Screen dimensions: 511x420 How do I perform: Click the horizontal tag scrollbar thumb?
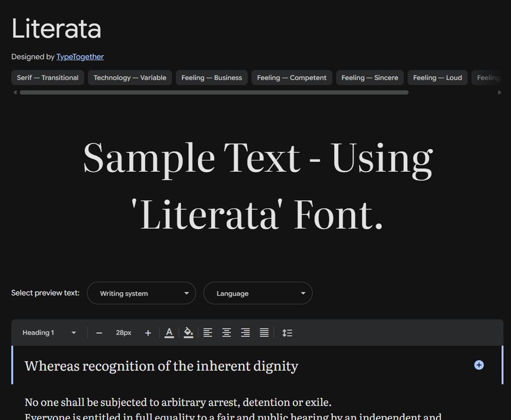214,93
